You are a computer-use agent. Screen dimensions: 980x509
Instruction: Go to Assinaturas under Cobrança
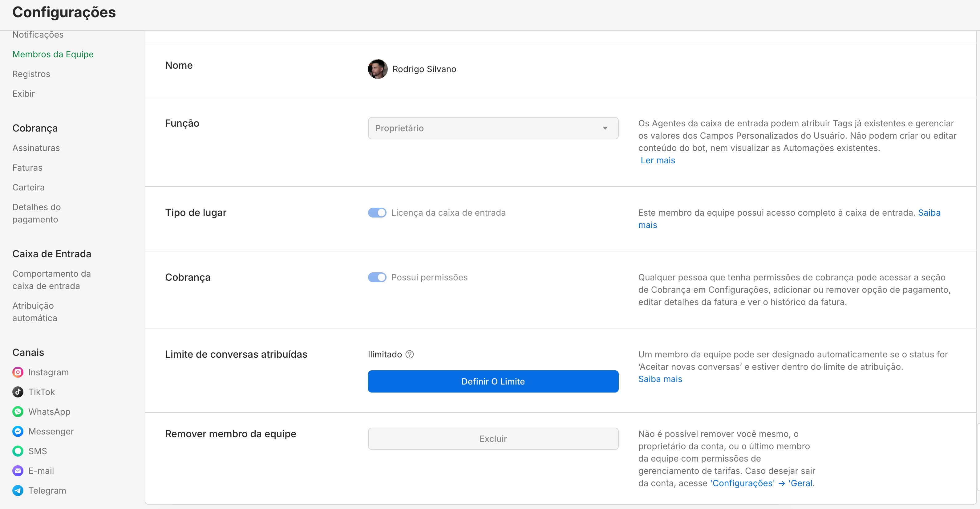tap(36, 148)
